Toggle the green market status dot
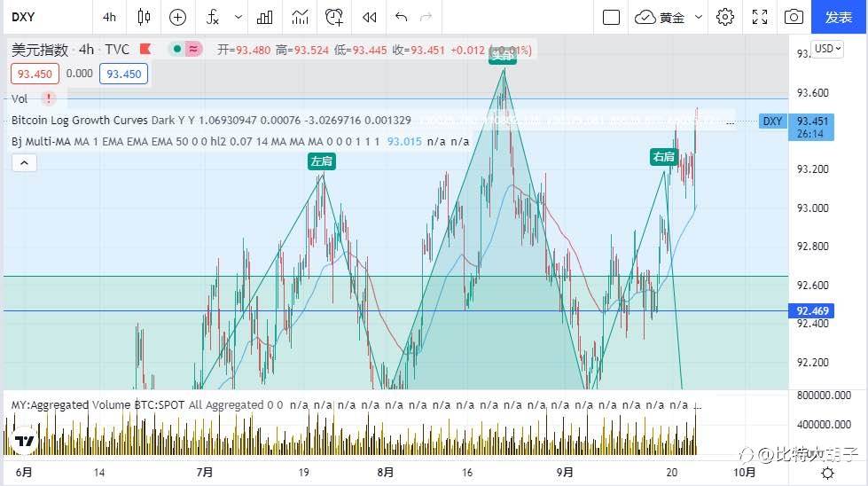 pyautogui.click(x=177, y=50)
